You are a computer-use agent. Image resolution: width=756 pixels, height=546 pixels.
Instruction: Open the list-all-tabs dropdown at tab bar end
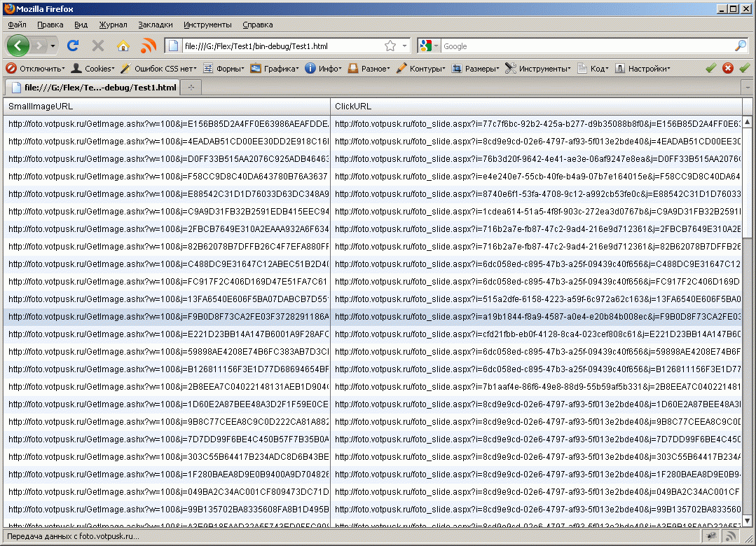tap(748, 88)
